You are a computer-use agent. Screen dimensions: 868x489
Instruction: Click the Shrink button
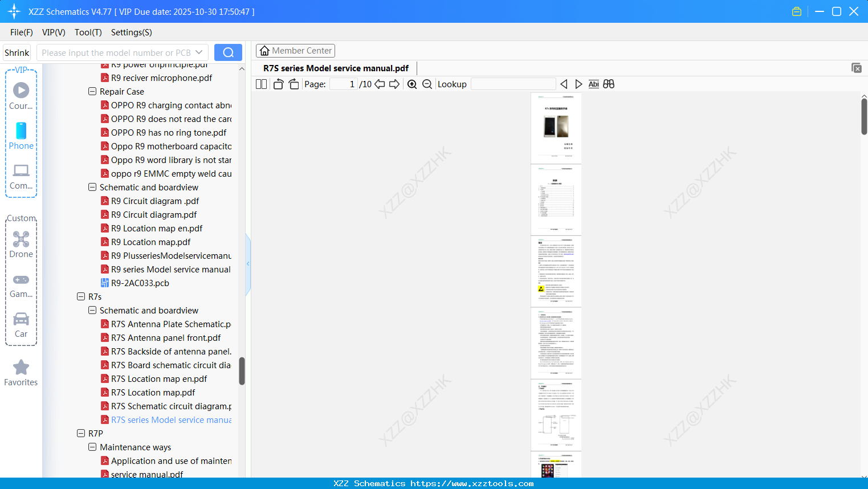click(x=17, y=52)
